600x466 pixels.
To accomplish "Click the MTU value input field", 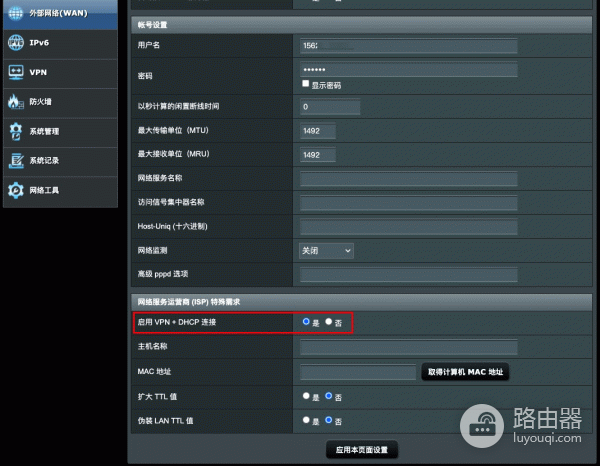I will coord(318,131).
